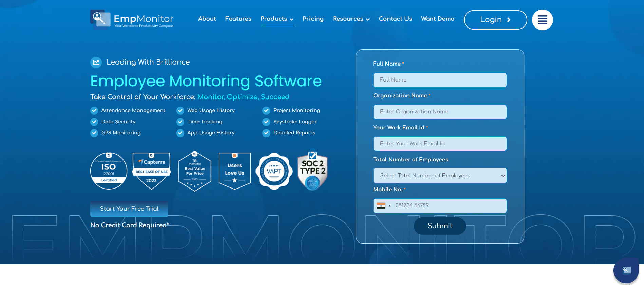
Task: Click the Keystroke Logger text
Action: click(x=295, y=122)
